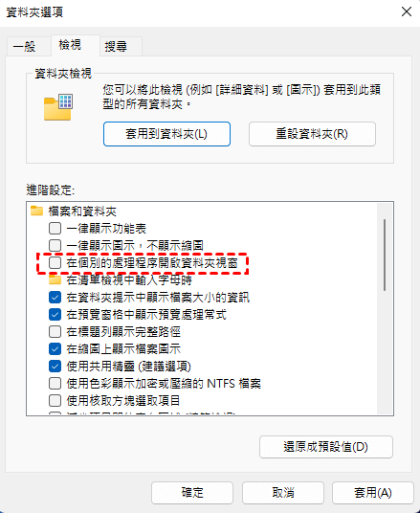Enable 一律顯示功能表 checkbox
This screenshot has height=513, width=420.
[55, 229]
